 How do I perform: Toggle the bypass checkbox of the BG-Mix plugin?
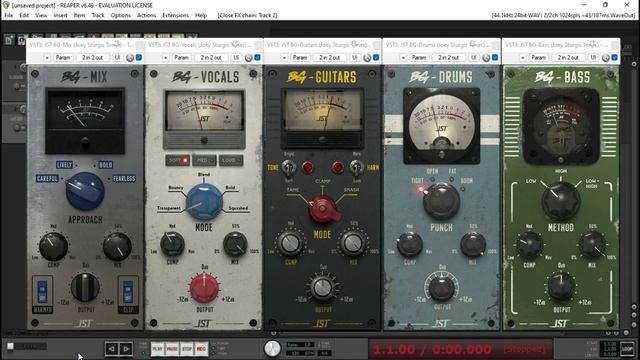139,58
